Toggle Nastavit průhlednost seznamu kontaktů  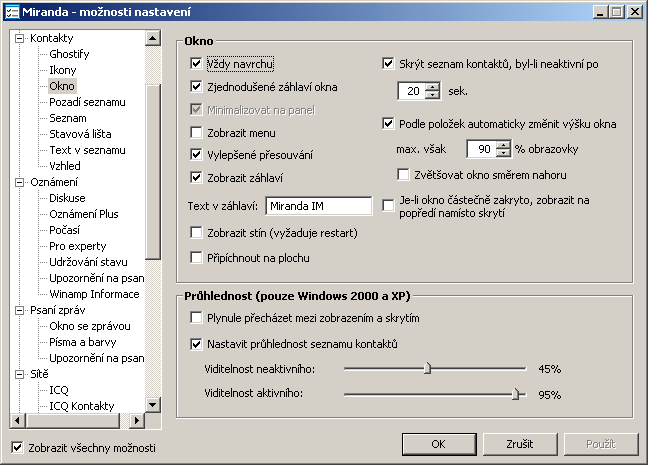pos(196,344)
